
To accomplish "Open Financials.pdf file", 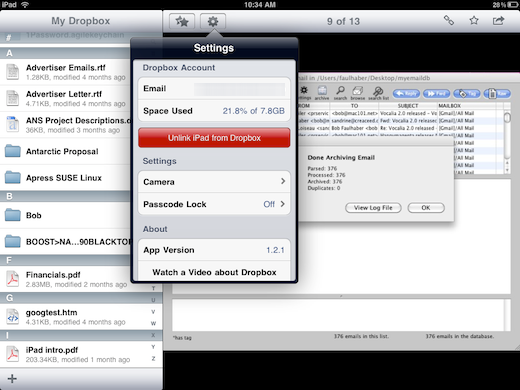I will tap(65, 279).
